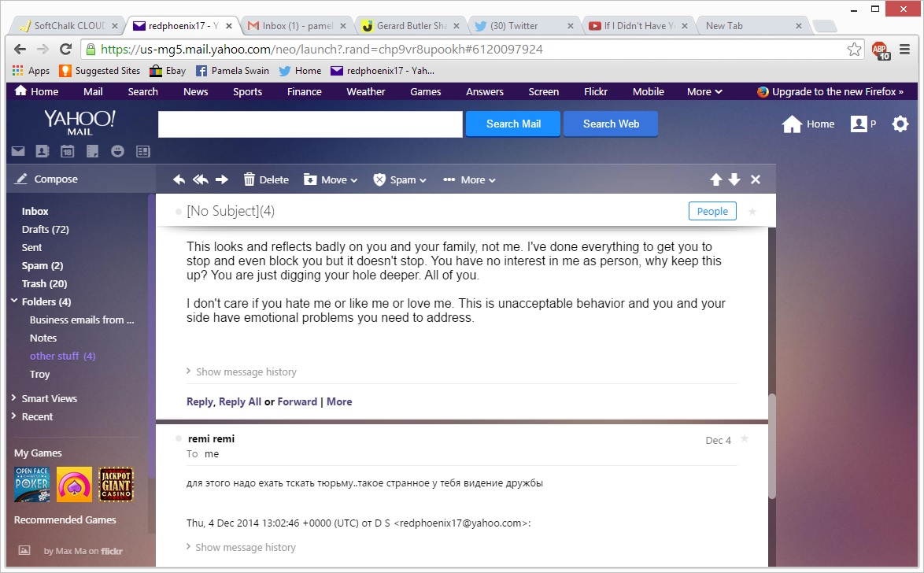Open the Adblock Plus extension icon

[x=881, y=50]
